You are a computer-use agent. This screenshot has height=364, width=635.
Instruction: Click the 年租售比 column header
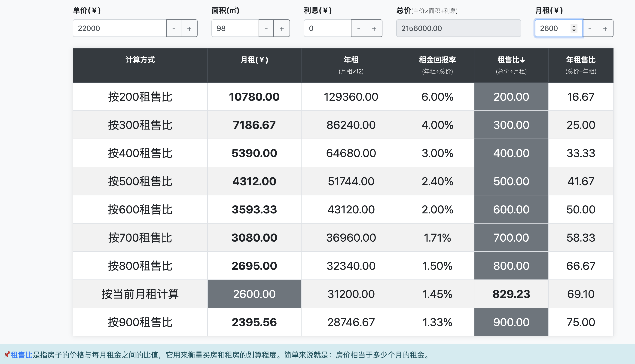point(581,60)
